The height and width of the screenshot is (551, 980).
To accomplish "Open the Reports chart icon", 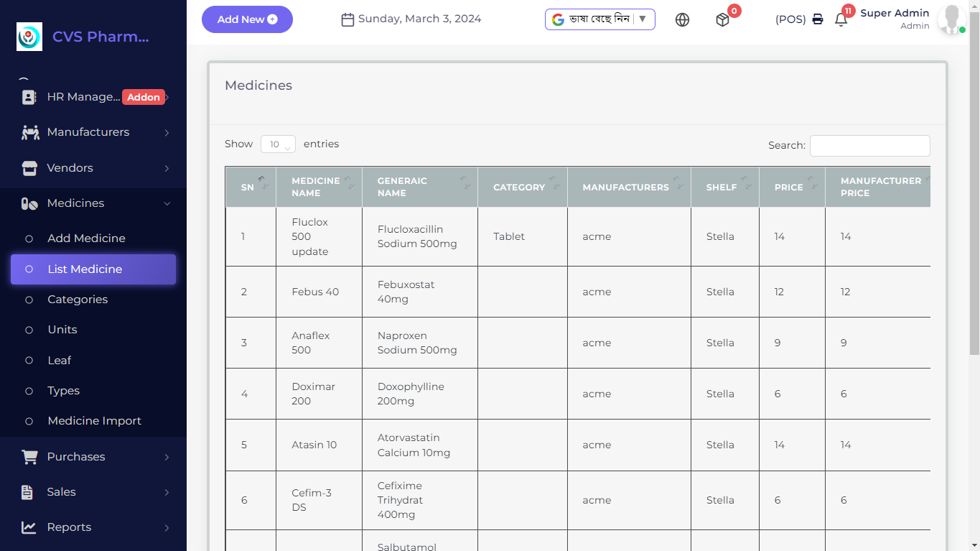I will 29,527.
